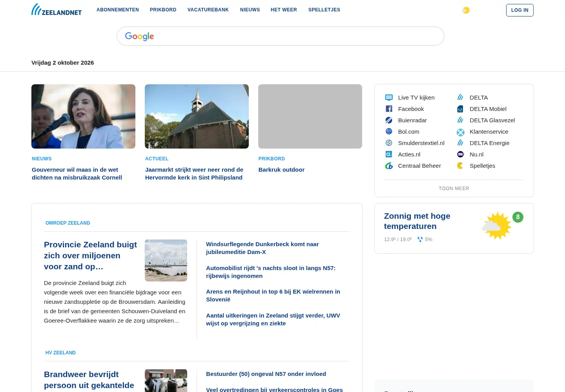The height and width of the screenshot is (392, 565).
Task: Open the Spelletjes pacman icon
Action: (460, 166)
